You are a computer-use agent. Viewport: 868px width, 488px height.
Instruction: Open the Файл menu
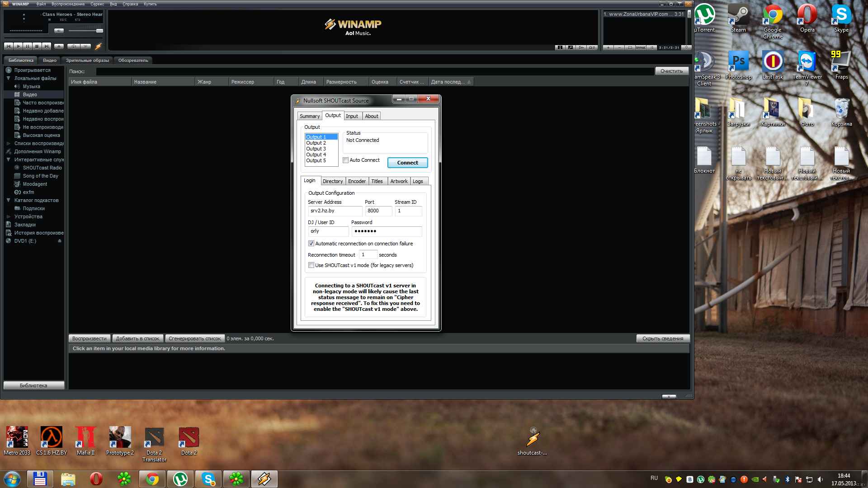pyautogui.click(x=41, y=4)
